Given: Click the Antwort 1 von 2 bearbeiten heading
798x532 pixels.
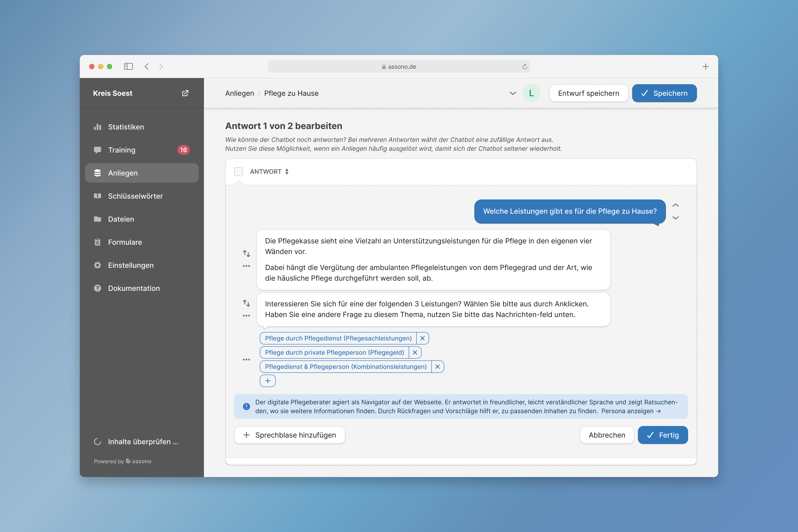Looking at the screenshot, I should pyautogui.click(x=284, y=126).
